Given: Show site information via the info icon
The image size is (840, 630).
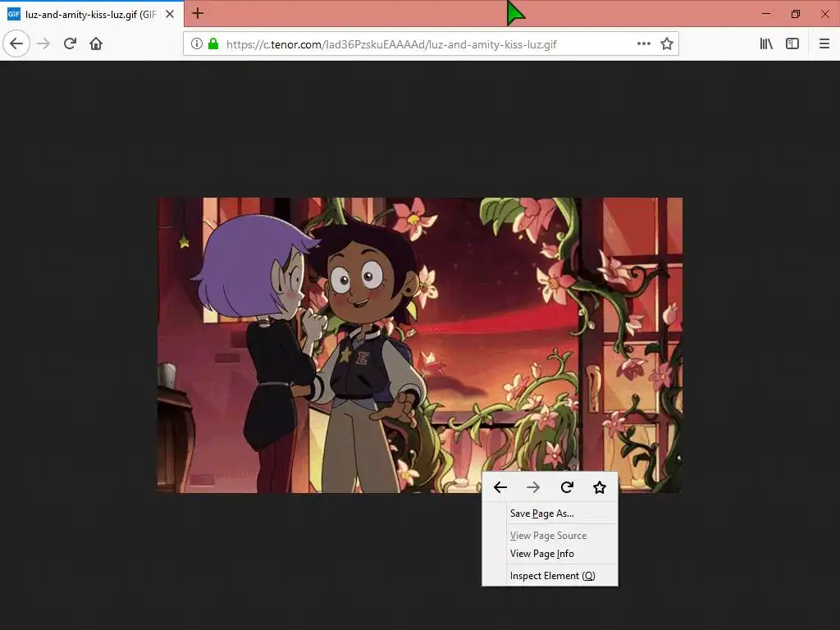Looking at the screenshot, I should (x=197, y=44).
